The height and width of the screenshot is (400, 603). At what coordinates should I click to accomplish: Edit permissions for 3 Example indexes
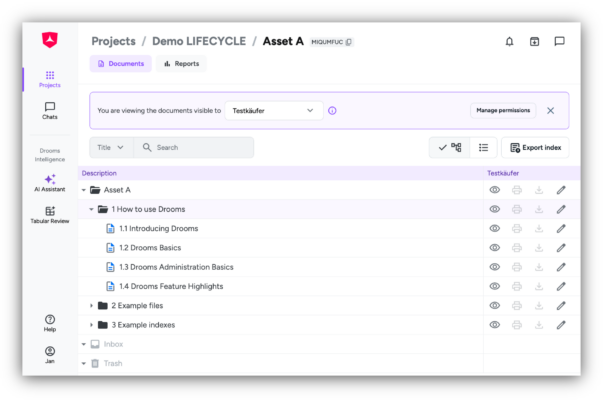561,325
